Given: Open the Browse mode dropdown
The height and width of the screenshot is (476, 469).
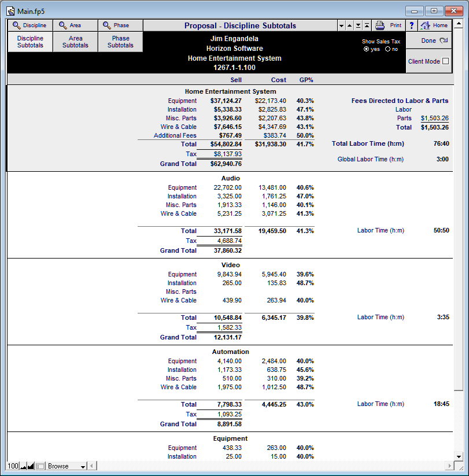Looking at the screenshot, I should (x=67, y=466).
